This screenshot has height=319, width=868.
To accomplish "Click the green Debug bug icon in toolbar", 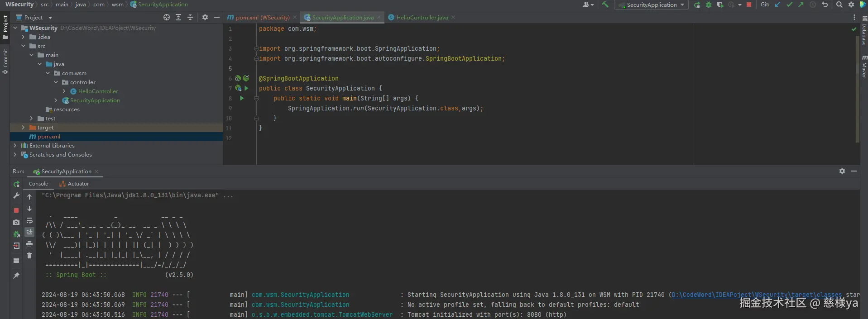I will [x=709, y=5].
